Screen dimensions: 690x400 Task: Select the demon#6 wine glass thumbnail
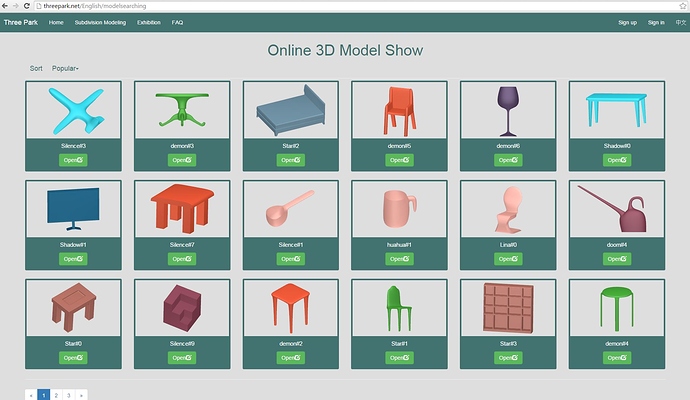[508, 110]
